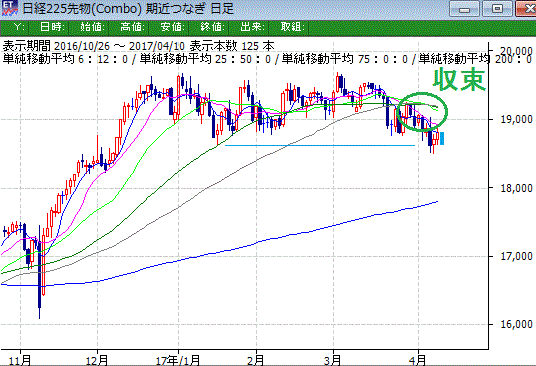Click the 17,000 price axis label
536x366 pixels.
(x=516, y=256)
